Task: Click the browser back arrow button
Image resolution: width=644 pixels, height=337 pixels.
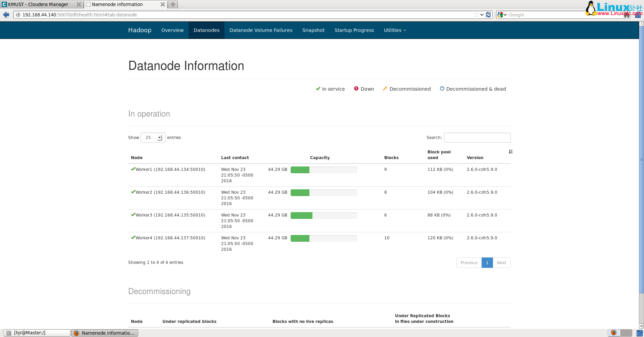Action: [6, 15]
